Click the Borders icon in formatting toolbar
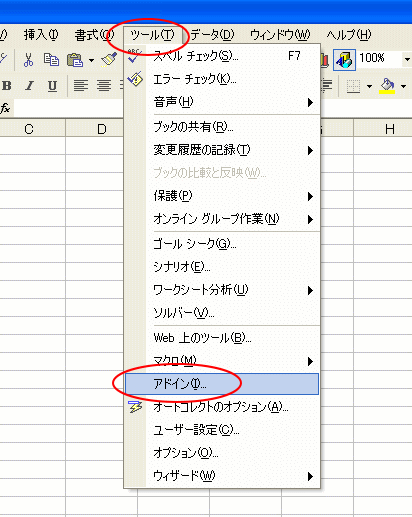 [x=353, y=86]
